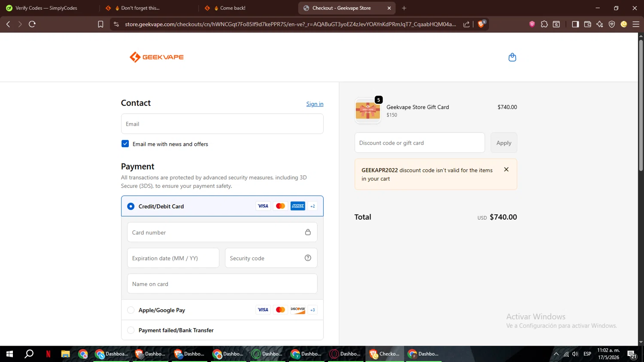Image resolution: width=644 pixels, height=362 pixels.
Task: Click Sign in link
Action: click(x=315, y=104)
